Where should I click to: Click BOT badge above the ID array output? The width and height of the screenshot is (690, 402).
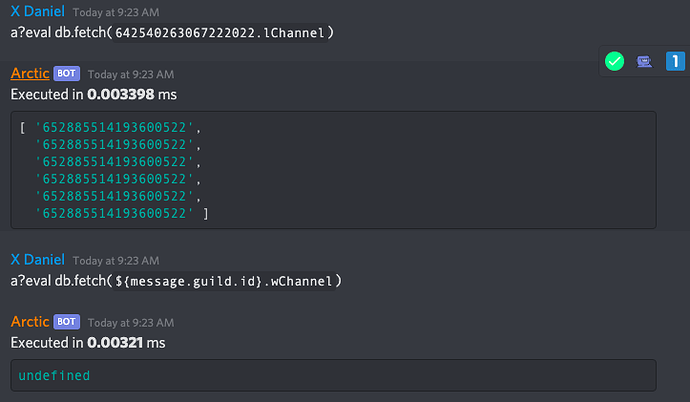(x=67, y=74)
